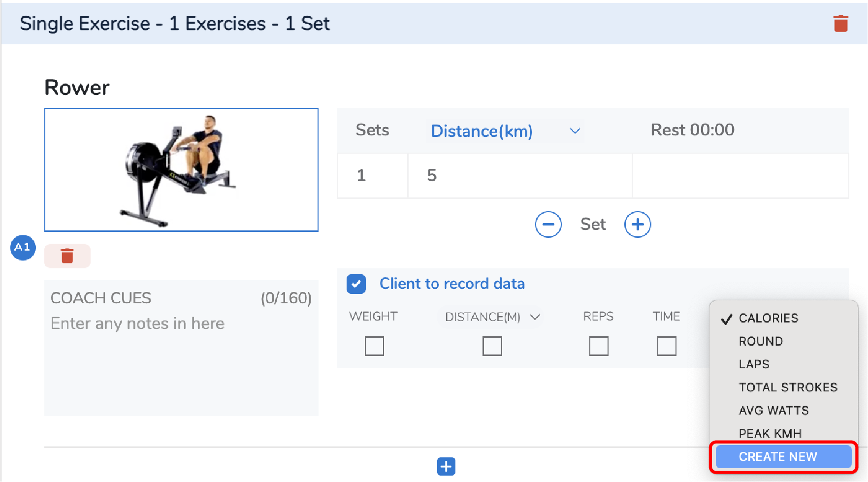Open the Distance(km) dropdown
The height and width of the screenshot is (482, 868).
pyautogui.click(x=506, y=131)
